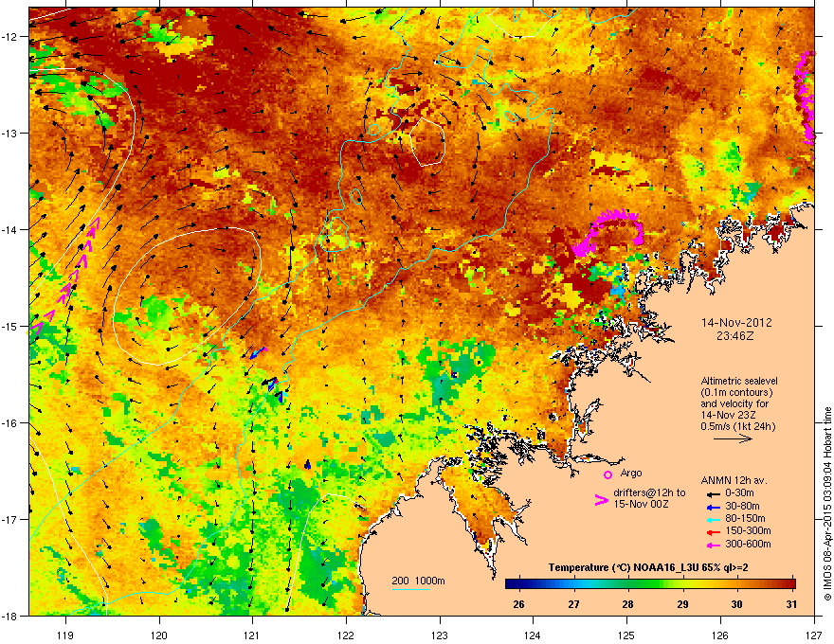Click the ANMN 12h av. heading
Screen dimensions: 834x644
[x=734, y=480]
